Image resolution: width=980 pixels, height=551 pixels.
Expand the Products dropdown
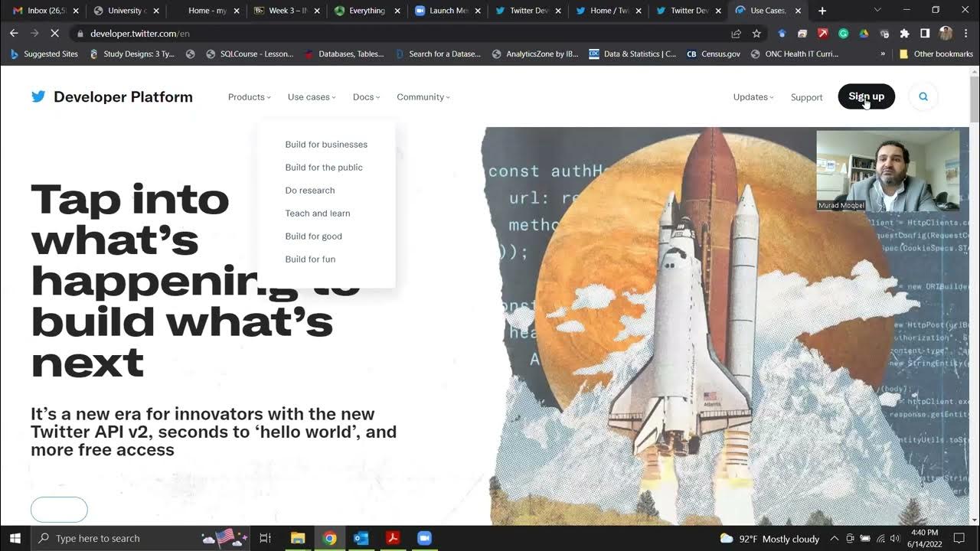(x=250, y=97)
